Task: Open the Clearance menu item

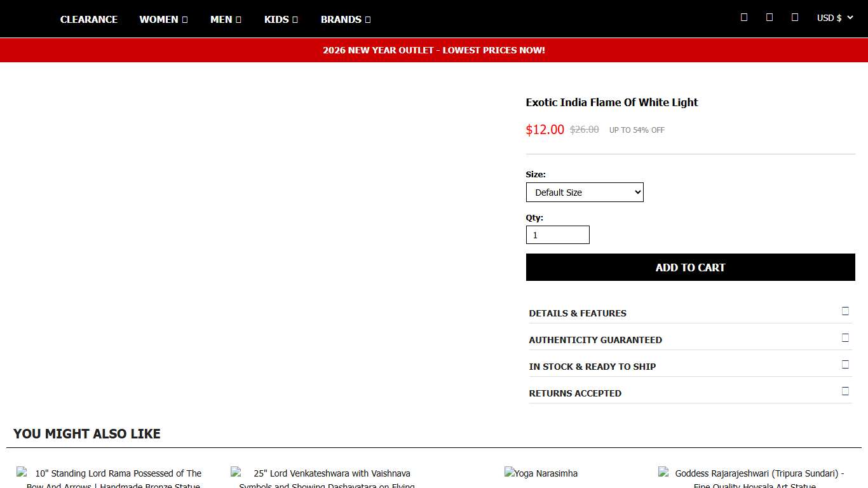Action: tap(89, 20)
